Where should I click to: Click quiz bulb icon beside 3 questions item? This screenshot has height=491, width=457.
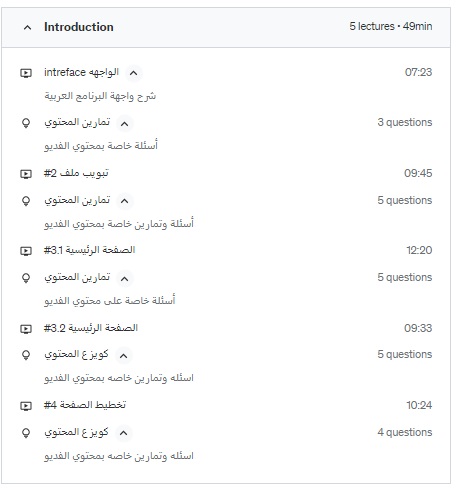[x=26, y=123]
